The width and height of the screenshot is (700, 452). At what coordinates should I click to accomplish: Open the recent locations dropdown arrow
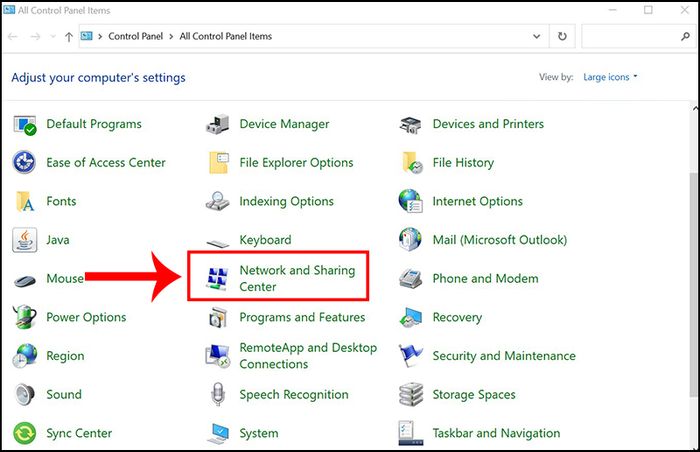coord(53,36)
